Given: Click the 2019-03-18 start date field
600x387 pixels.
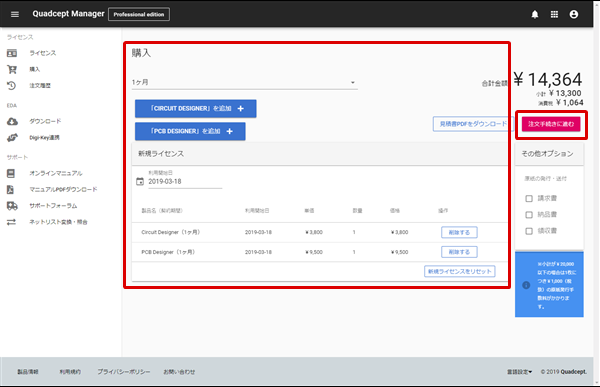Looking at the screenshot, I should [x=185, y=181].
